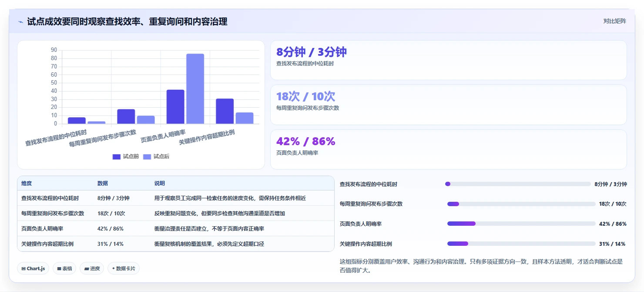Click x-axis label 页面负责人明确率 in chart
This screenshot has width=644, height=292.
pyautogui.click(x=163, y=136)
